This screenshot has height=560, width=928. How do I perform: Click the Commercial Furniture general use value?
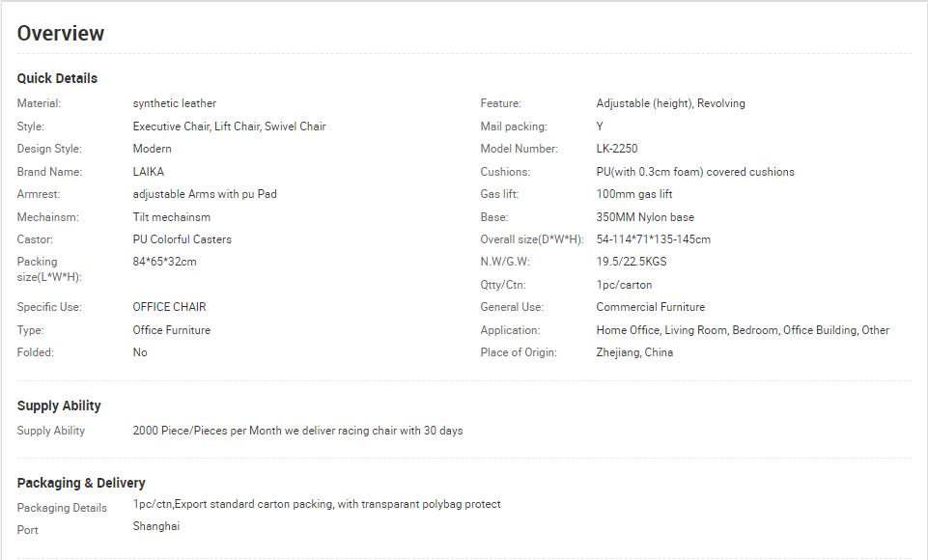click(651, 307)
